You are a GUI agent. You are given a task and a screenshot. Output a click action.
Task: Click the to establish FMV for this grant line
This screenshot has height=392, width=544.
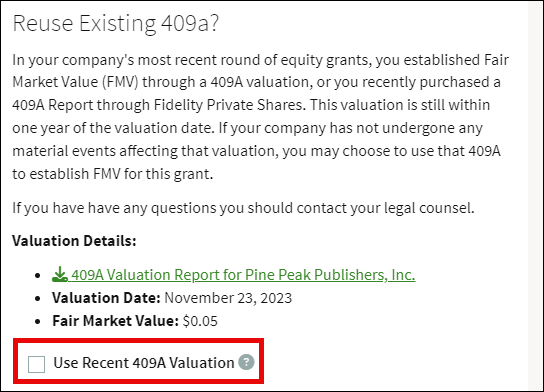tap(113, 174)
